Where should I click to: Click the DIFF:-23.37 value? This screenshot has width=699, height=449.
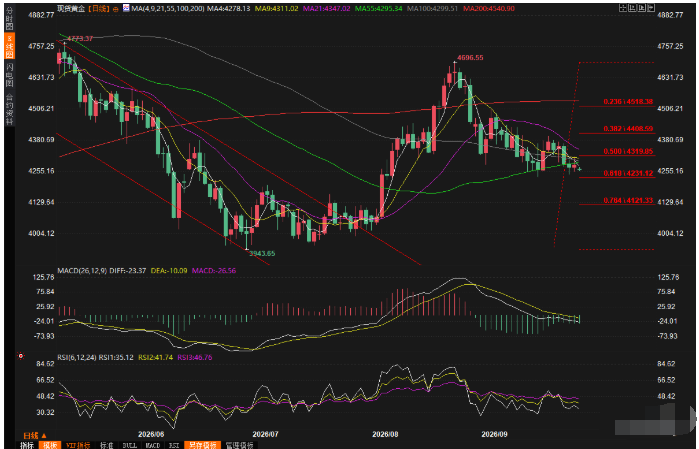point(128,271)
